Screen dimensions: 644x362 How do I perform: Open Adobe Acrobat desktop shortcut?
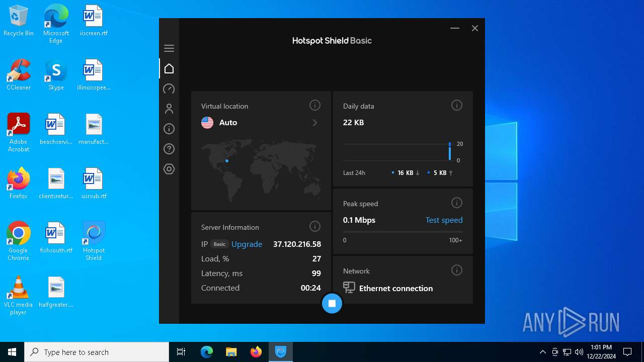(19, 132)
